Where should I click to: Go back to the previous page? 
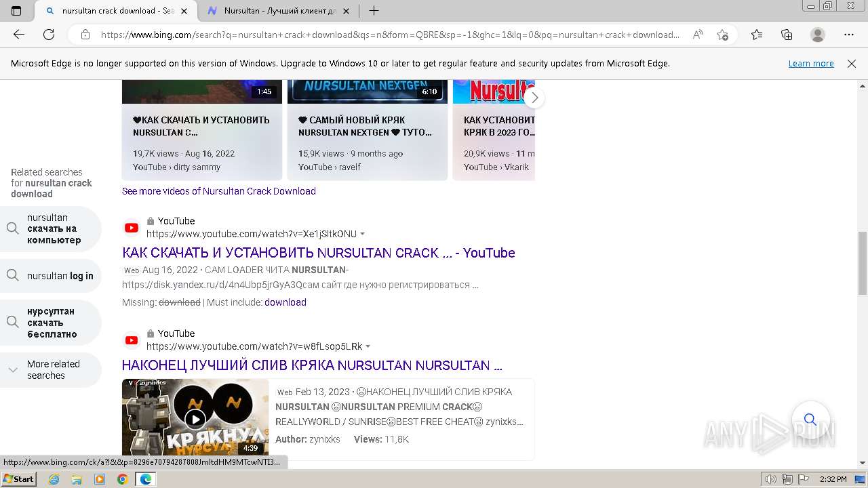tap(19, 35)
